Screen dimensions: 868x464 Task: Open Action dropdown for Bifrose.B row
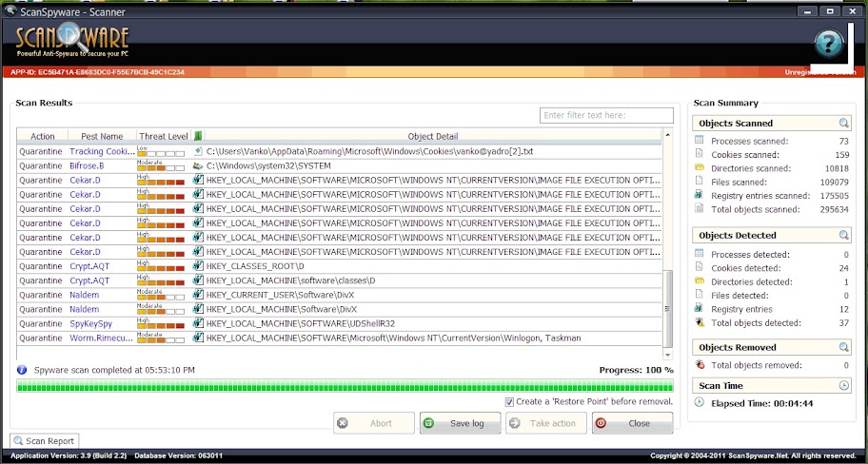point(40,165)
